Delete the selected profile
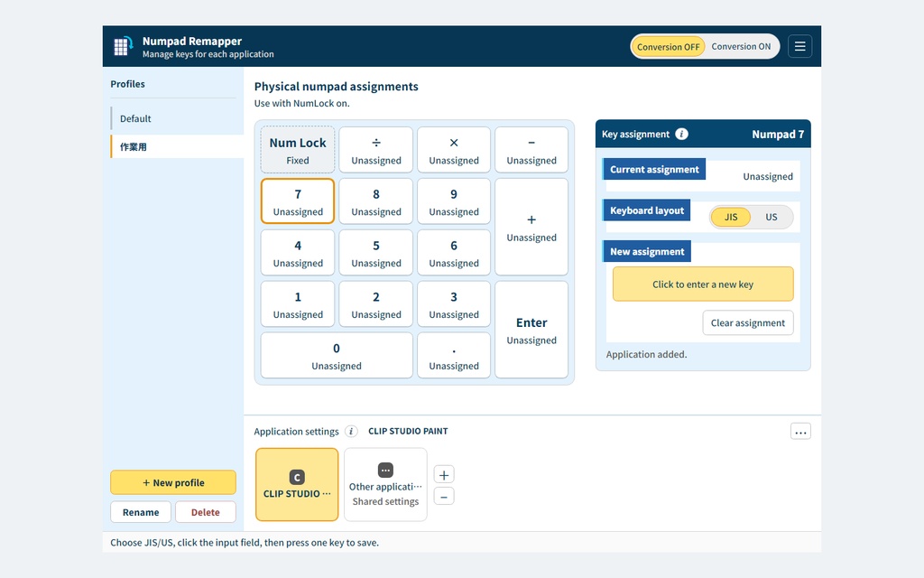 pos(205,512)
